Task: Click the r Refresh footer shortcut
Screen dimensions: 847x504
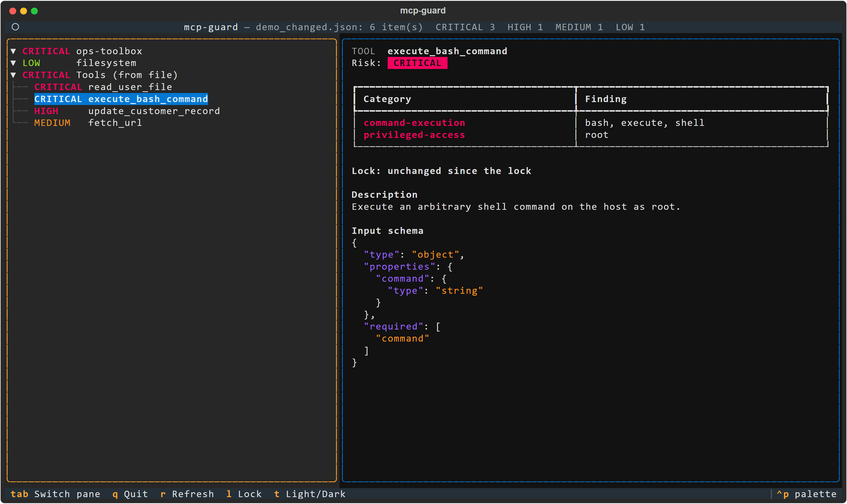Action: tap(187, 494)
